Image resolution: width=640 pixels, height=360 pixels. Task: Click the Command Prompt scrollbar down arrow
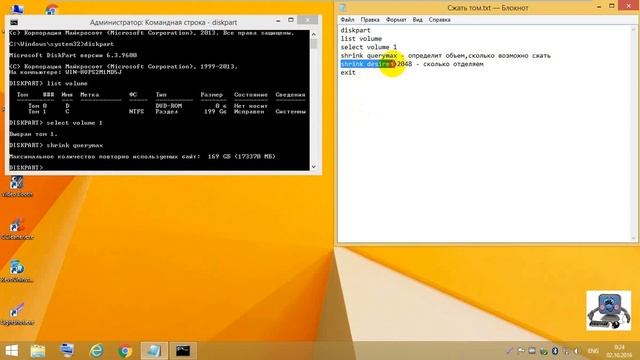[x=313, y=167]
